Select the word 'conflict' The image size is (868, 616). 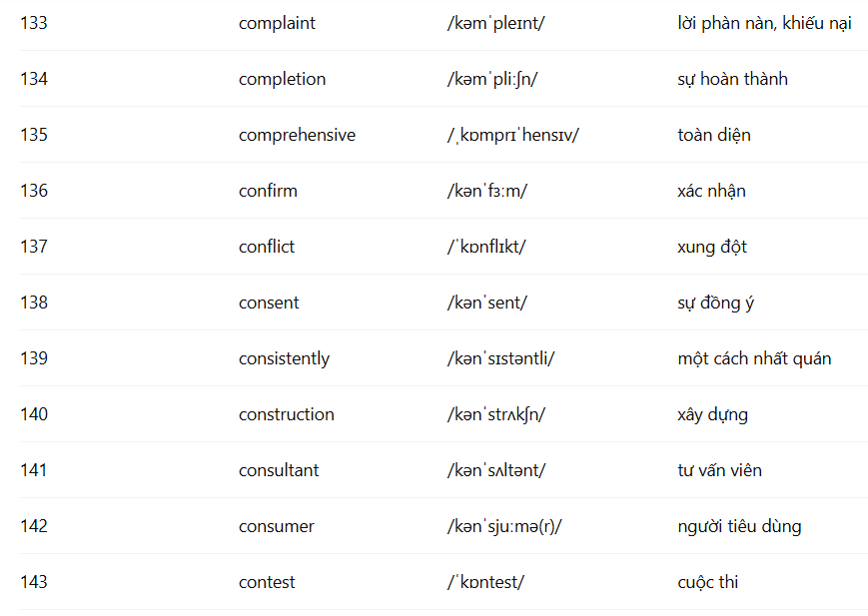click(267, 247)
